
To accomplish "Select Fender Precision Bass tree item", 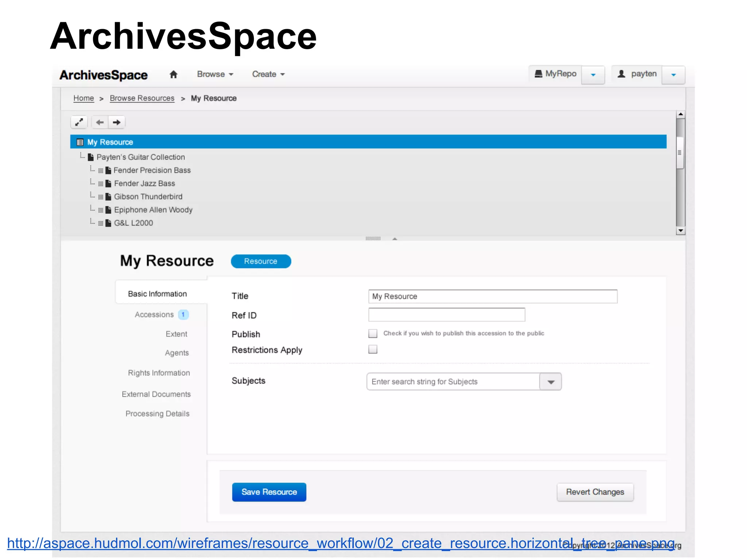I will pos(152,170).
